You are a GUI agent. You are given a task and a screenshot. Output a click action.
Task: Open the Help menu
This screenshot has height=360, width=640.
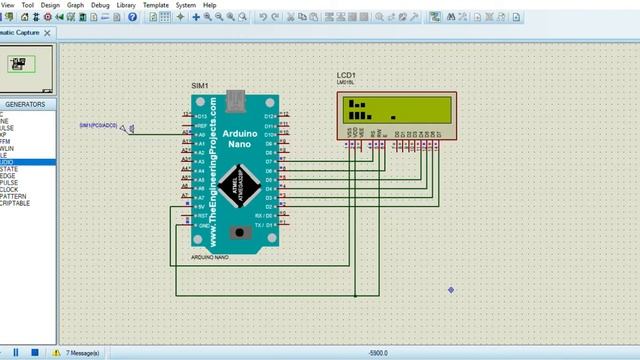tap(209, 5)
